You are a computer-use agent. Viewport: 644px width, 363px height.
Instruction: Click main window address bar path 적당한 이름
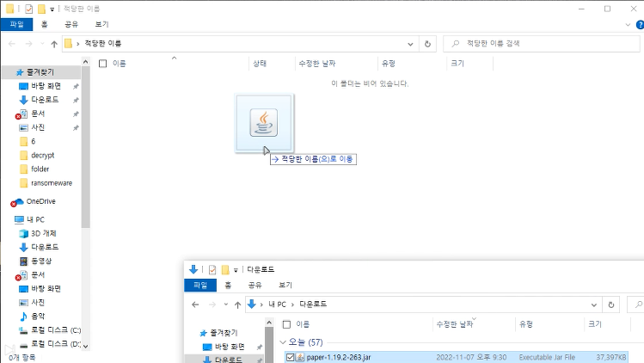tap(102, 44)
